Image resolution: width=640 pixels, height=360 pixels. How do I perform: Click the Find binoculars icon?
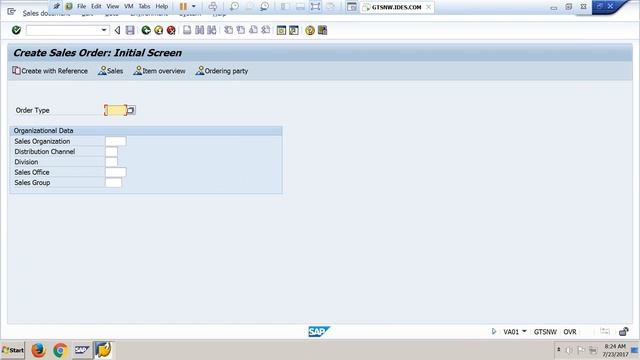coord(200,30)
